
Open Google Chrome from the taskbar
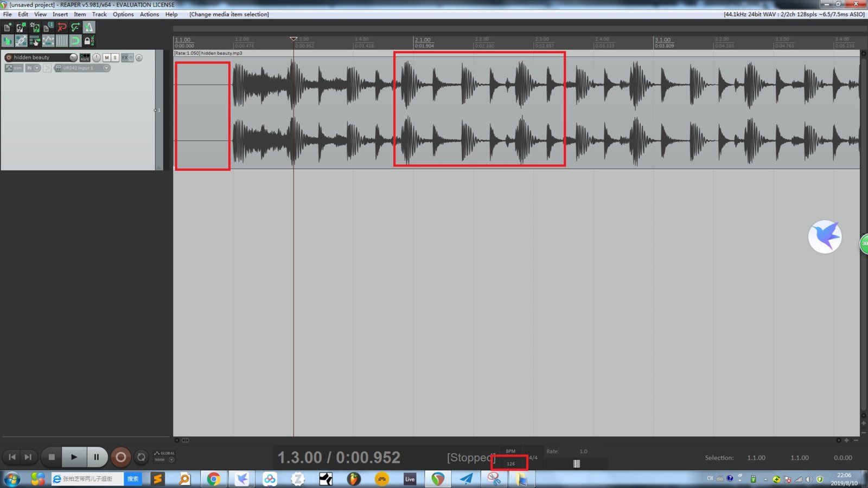[214, 479]
